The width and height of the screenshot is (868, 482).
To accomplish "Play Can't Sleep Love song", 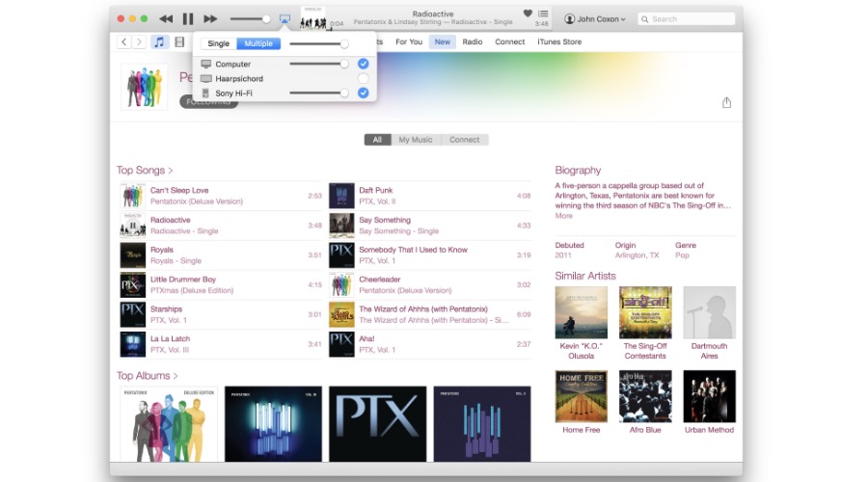I will coord(221,196).
